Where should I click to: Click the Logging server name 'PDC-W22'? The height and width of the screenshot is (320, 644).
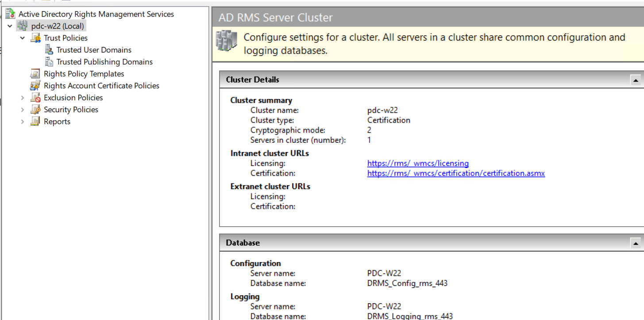384,307
